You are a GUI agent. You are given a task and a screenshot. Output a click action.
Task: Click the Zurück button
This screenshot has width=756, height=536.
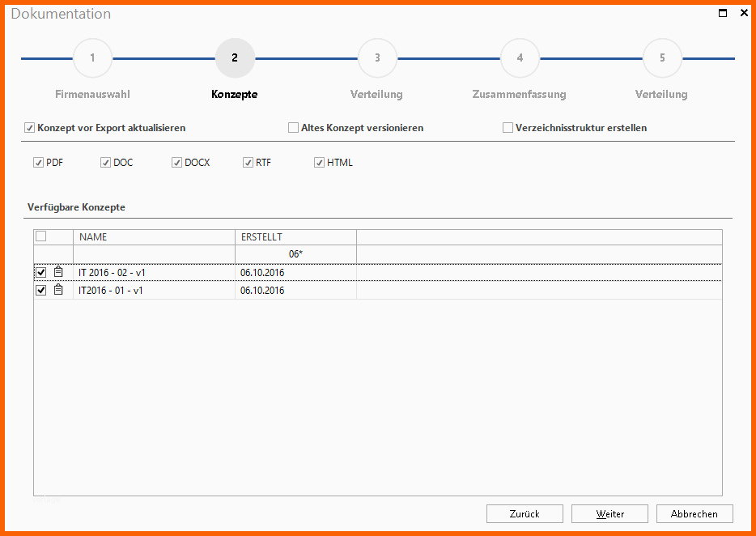click(525, 514)
